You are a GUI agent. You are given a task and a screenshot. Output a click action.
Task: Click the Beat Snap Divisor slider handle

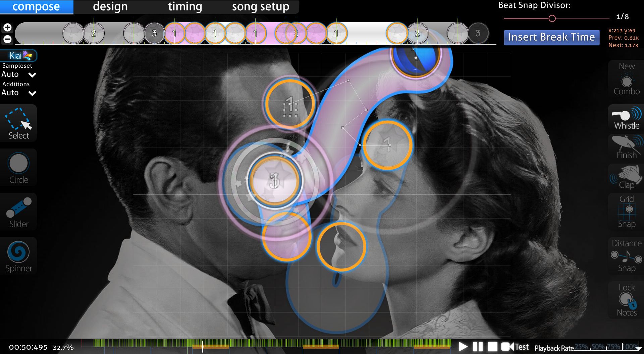[x=552, y=19]
